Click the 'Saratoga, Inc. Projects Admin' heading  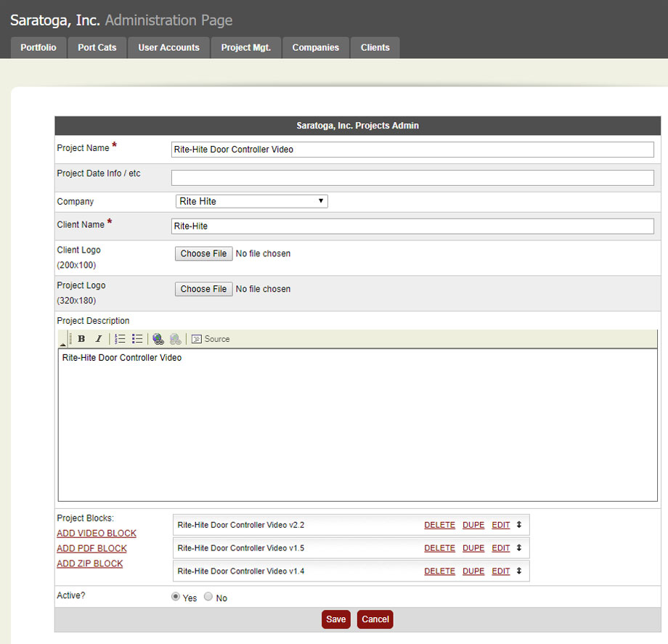click(358, 126)
